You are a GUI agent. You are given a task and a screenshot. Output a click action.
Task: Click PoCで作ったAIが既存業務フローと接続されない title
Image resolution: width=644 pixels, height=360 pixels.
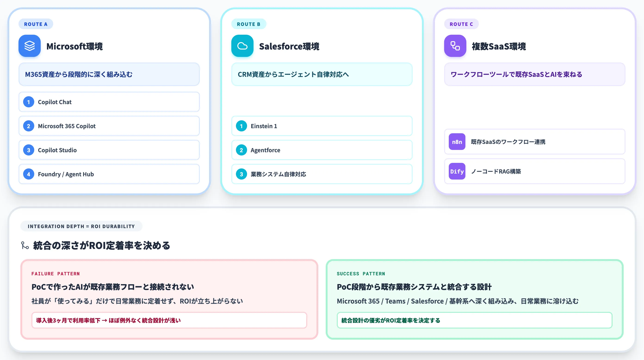pos(113,287)
